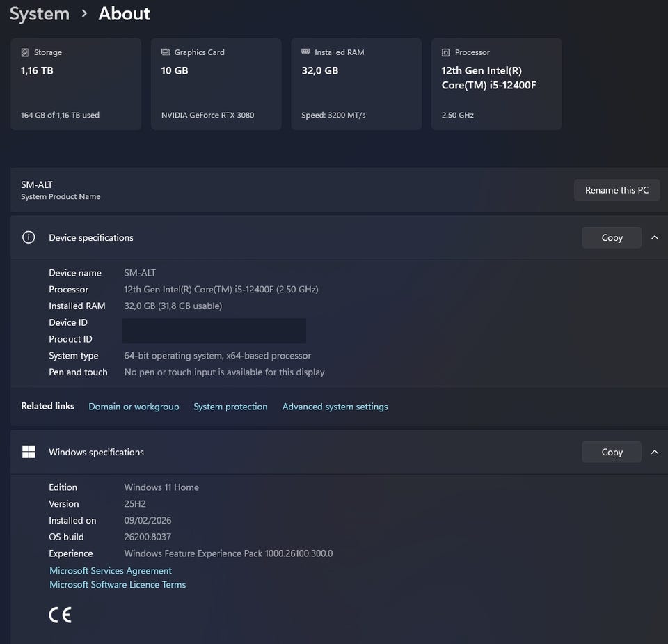
Task: Click the Product ID label
Action: coord(70,339)
